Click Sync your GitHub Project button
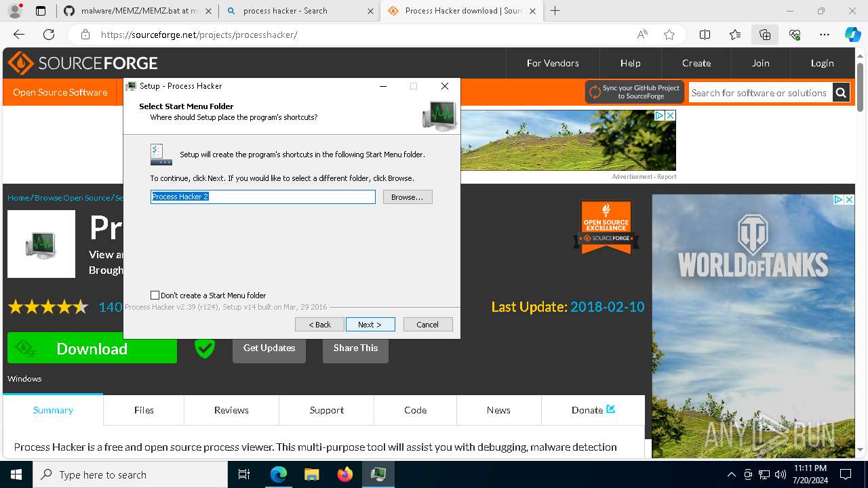 click(635, 92)
